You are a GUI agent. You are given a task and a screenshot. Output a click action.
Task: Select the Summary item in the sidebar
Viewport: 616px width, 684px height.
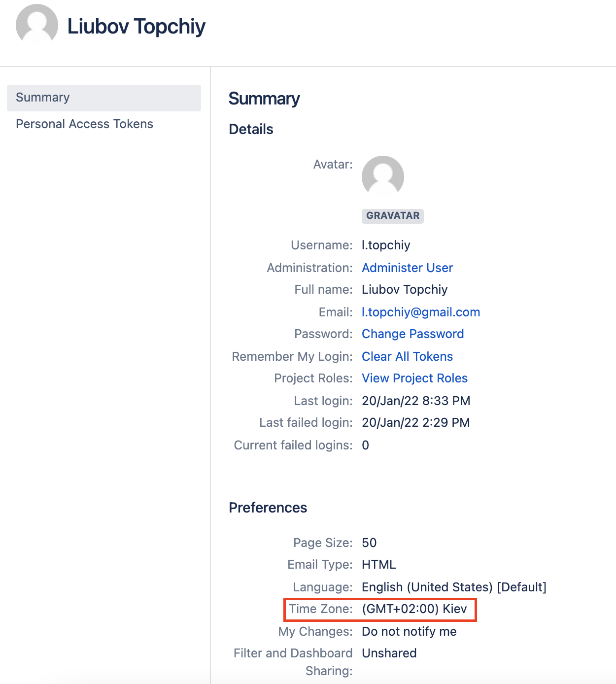(103, 98)
